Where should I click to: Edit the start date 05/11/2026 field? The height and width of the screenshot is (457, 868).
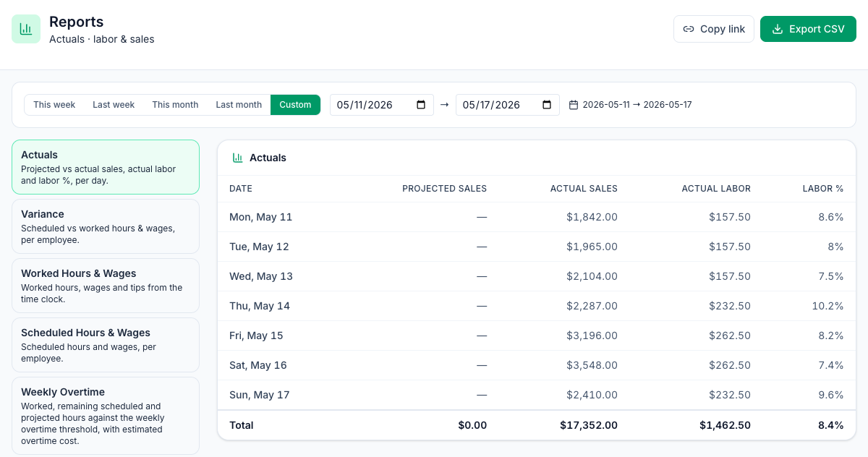[382, 105]
